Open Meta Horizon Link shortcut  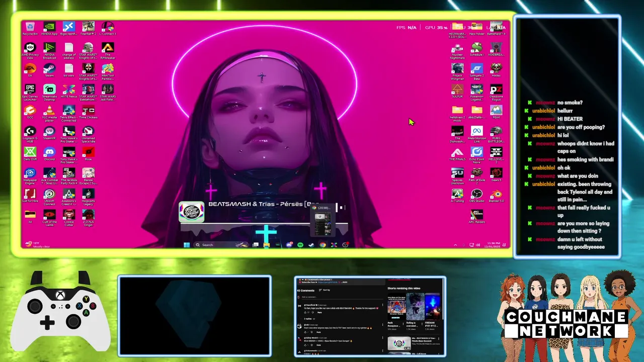click(476, 135)
